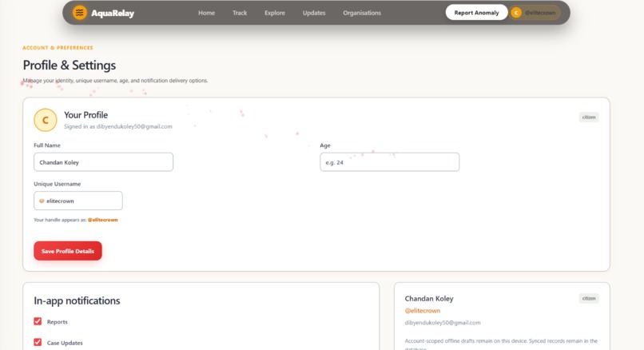Click the "Chandan Koley" name in summary card

pos(429,299)
